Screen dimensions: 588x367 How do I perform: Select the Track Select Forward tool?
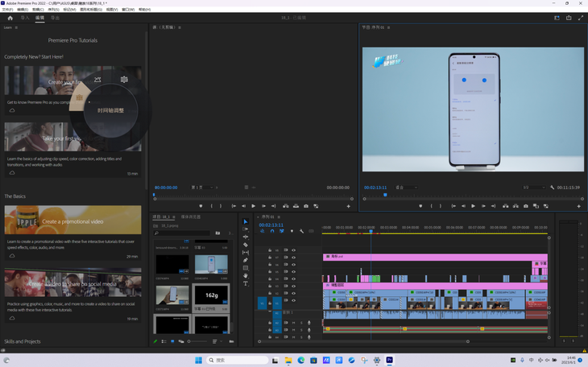point(246,229)
